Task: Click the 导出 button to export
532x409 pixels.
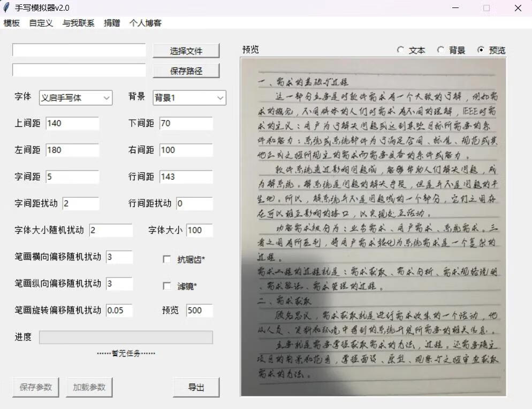Action: pyautogui.click(x=196, y=388)
